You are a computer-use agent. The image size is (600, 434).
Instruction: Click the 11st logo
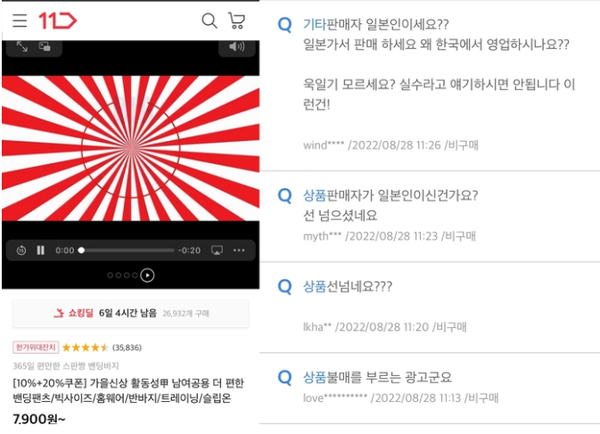click(57, 21)
